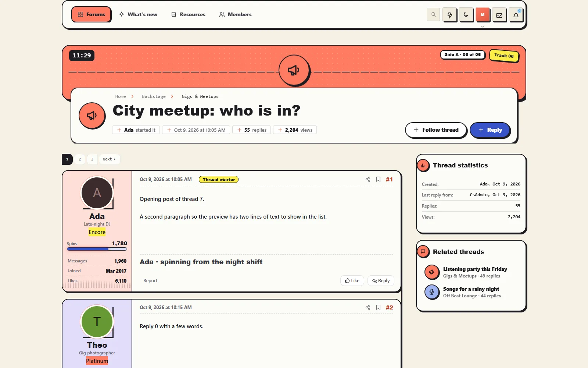Viewport: 588px width, 368px height.
Task: Click the blue Reply button
Action: coord(490,130)
